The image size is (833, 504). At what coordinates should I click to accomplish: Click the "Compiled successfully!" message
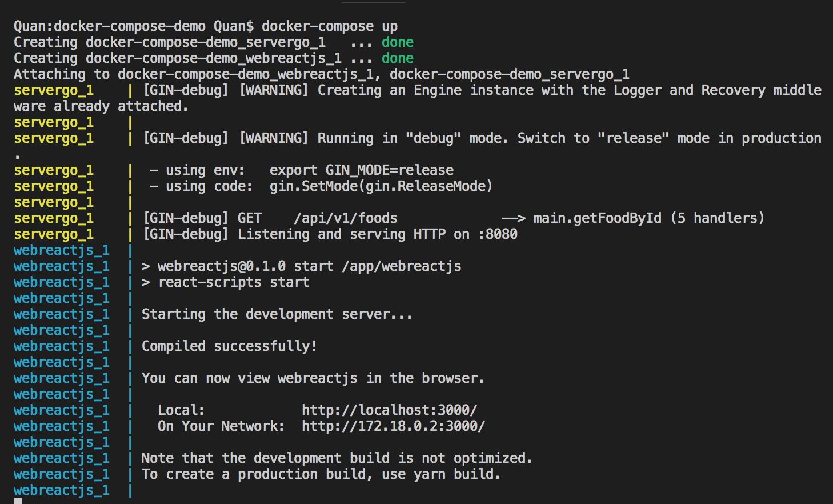(x=229, y=346)
